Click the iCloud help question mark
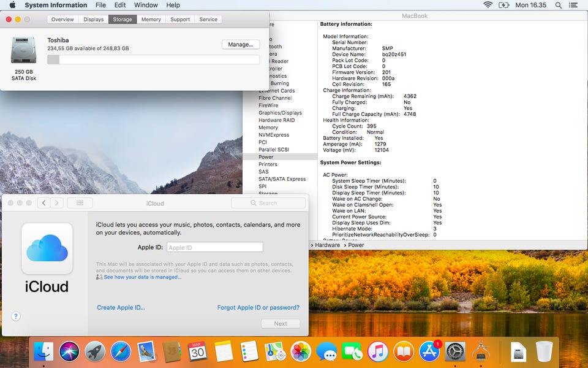 click(x=16, y=316)
